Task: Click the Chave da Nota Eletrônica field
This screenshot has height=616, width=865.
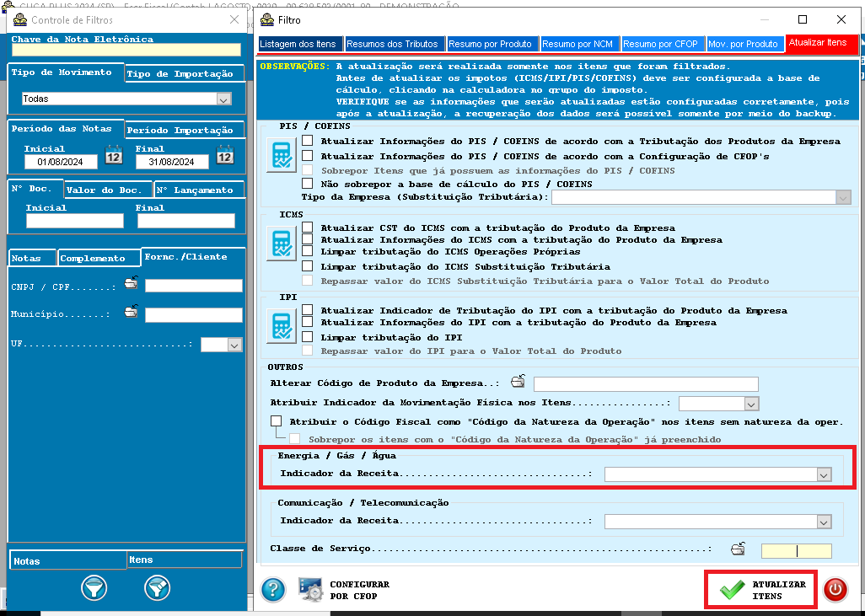Action: tap(126, 50)
